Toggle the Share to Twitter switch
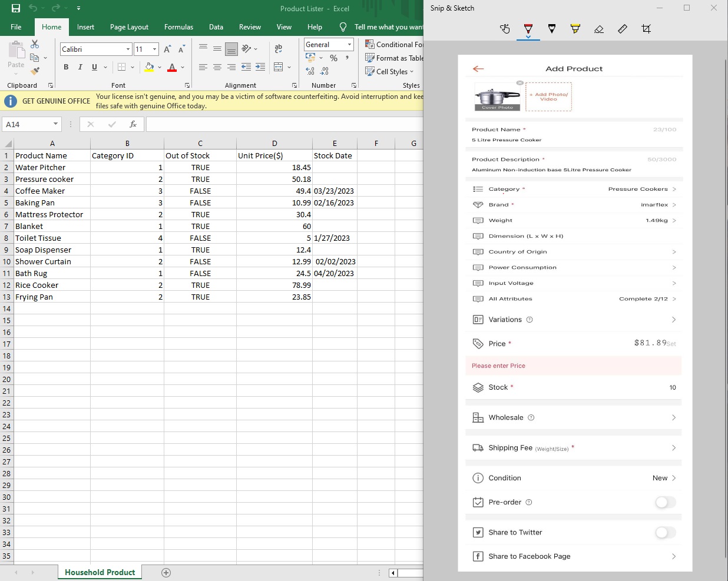This screenshot has width=728, height=581. point(665,532)
